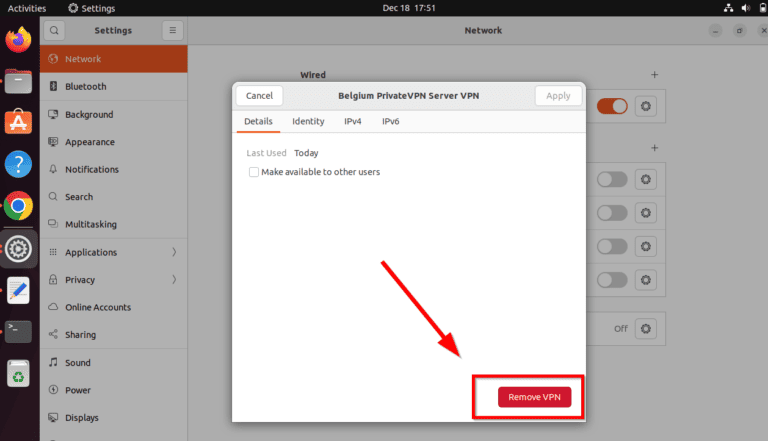The image size is (768, 441).
Task: Enable the fourth VPN toggle switch
Action: (x=612, y=280)
